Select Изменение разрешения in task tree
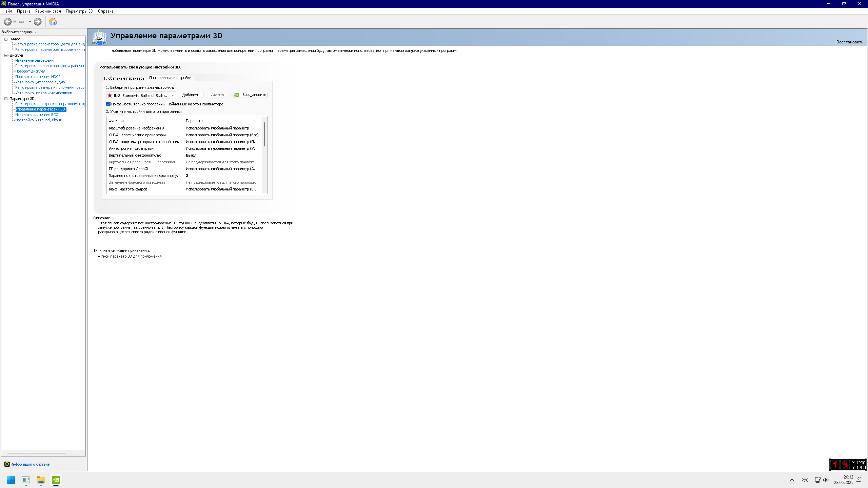 (x=35, y=60)
